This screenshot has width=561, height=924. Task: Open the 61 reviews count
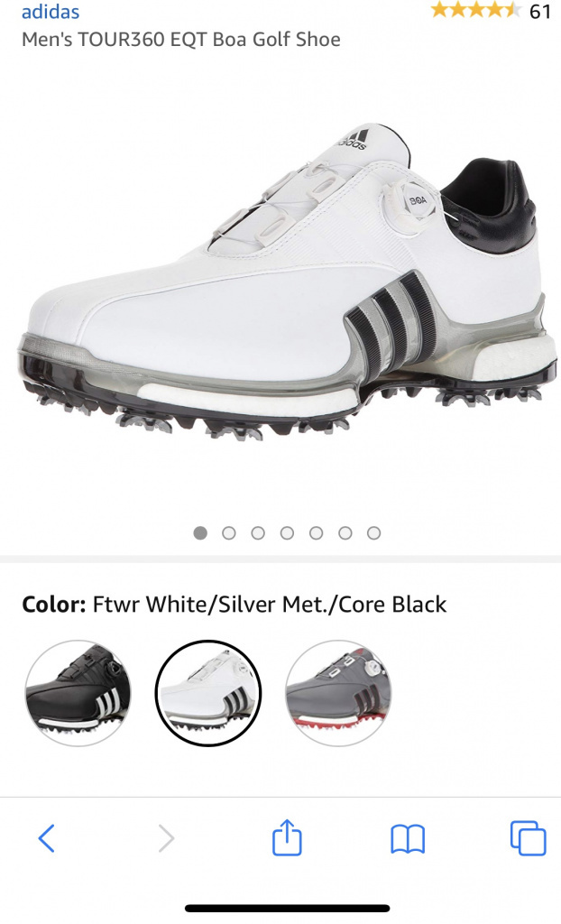click(539, 11)
